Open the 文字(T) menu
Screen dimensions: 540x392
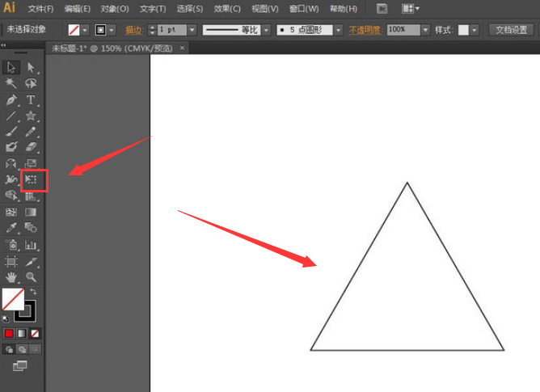point(153,9)
